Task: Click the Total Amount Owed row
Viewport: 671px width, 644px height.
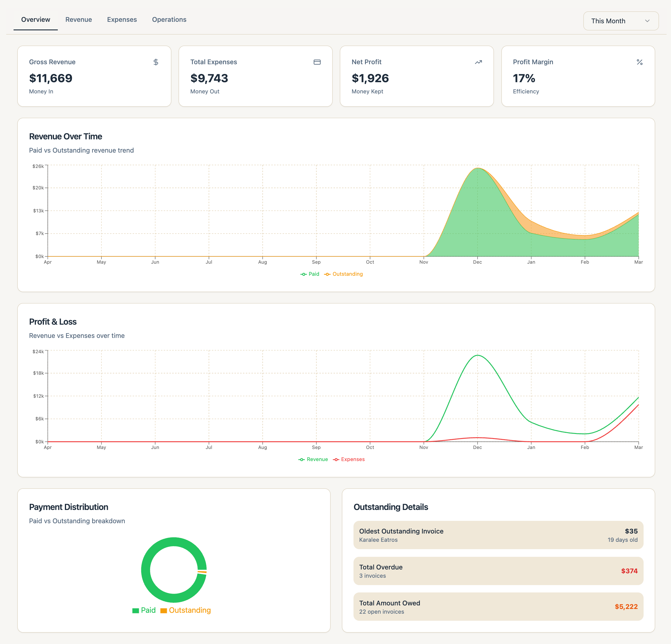Action: point(498,607)
